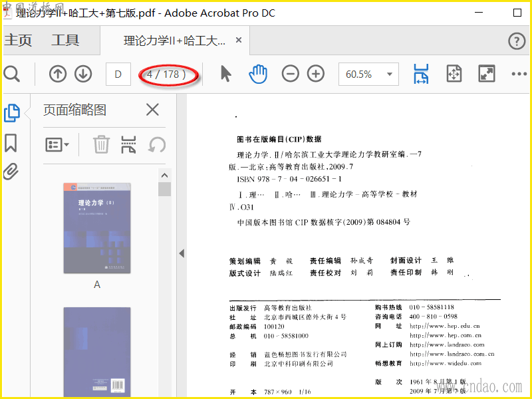The width and height of the screenshot is (532, 399).
Task: Click the http://www.hep.com.cn text
Action: click(x=446, y=335)
